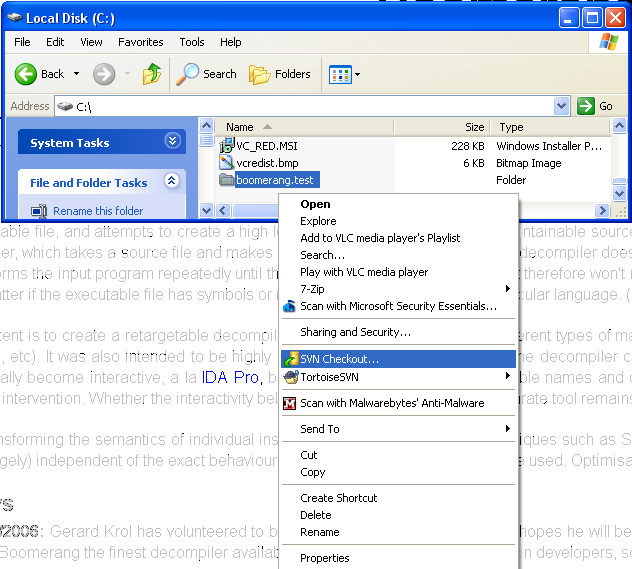
Task: Go up one folder level icon
Action: point(152,74)
